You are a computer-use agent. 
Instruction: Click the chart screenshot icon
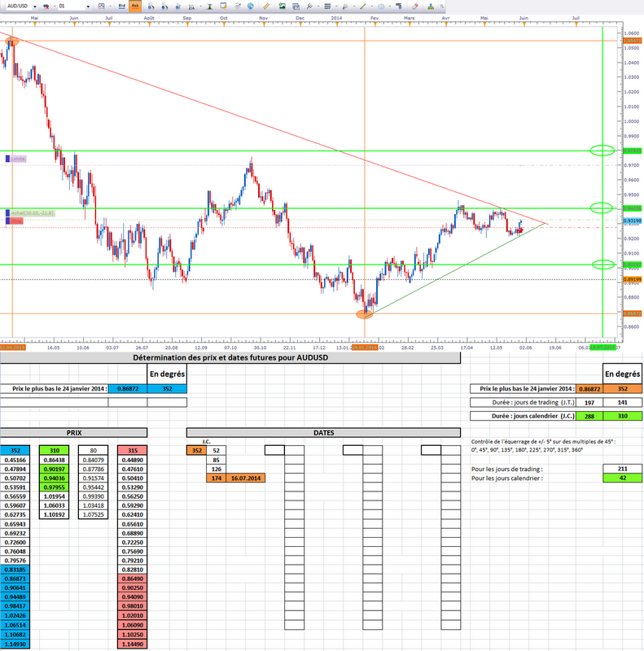click(296, 7)
